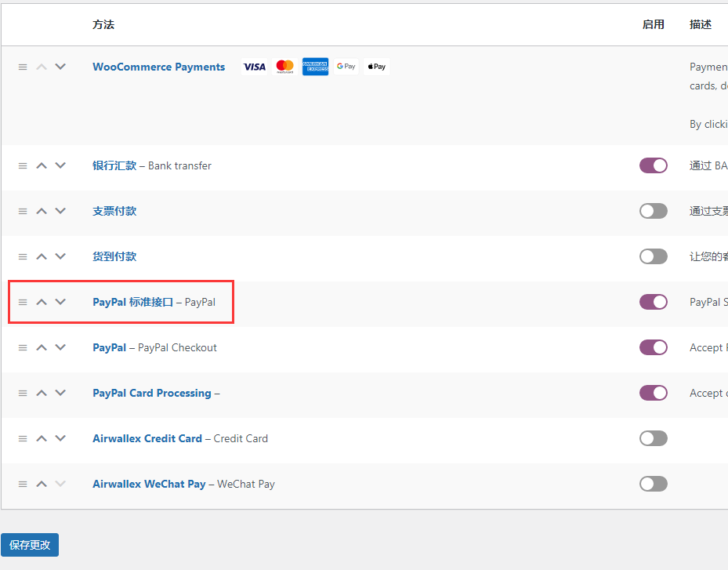Open WooCommerce Payments settings link
Viewport: 728px width, 570px height.
(159, 67)
